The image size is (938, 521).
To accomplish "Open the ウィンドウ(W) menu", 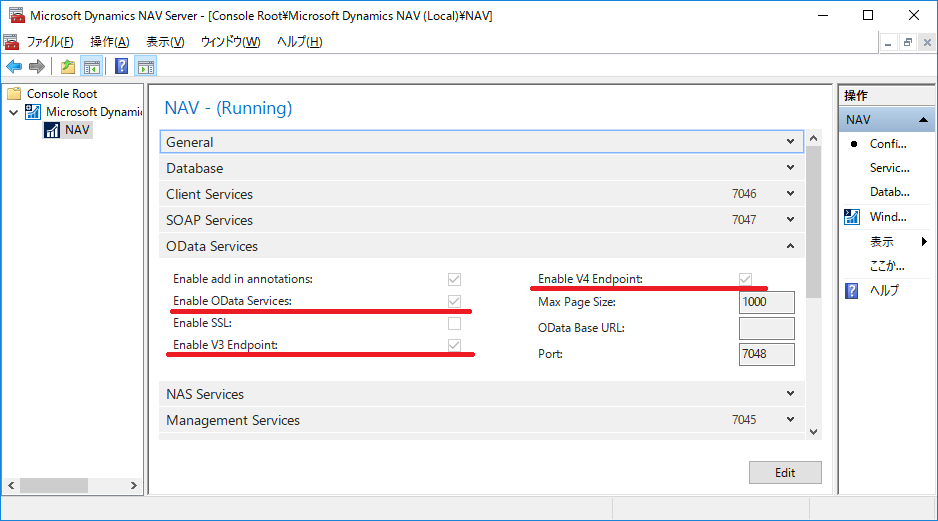I will pos(230,42).
